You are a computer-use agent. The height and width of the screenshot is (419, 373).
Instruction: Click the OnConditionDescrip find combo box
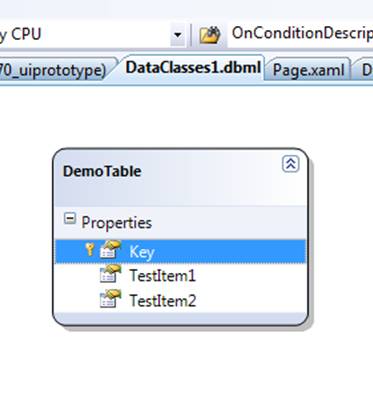tap(300, 34)
